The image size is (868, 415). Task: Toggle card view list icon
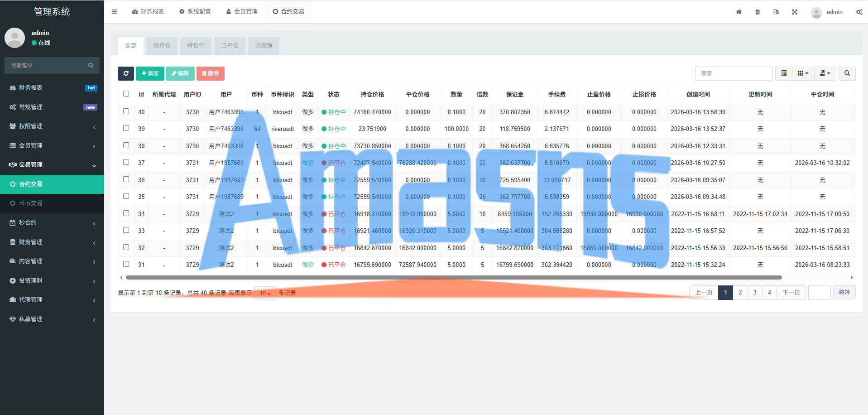click(784, 73)
